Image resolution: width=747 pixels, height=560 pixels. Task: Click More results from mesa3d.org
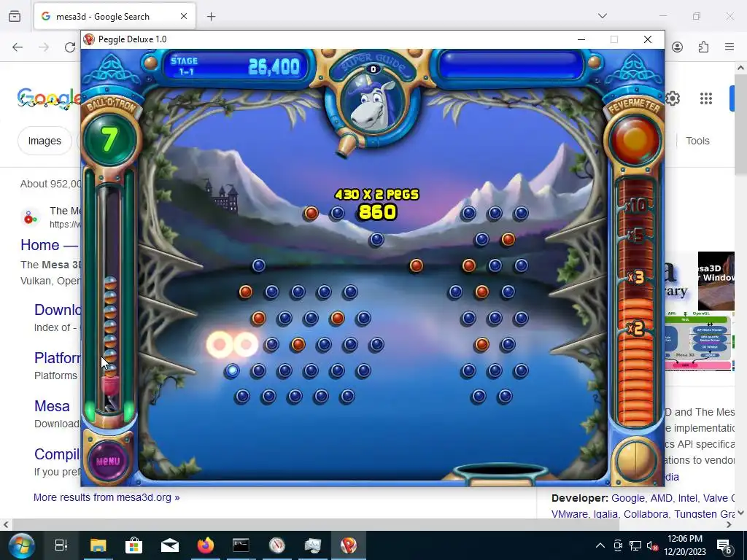click(x=107, y=497)
